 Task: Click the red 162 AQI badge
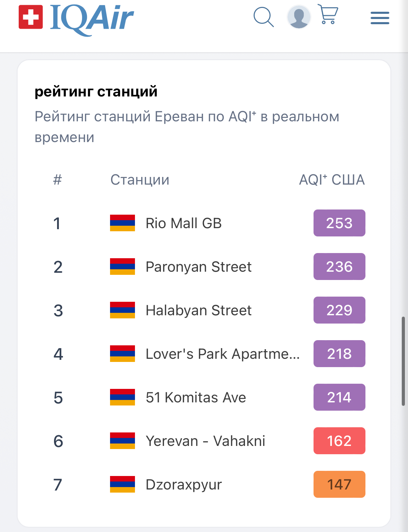[x=339, y=441]
